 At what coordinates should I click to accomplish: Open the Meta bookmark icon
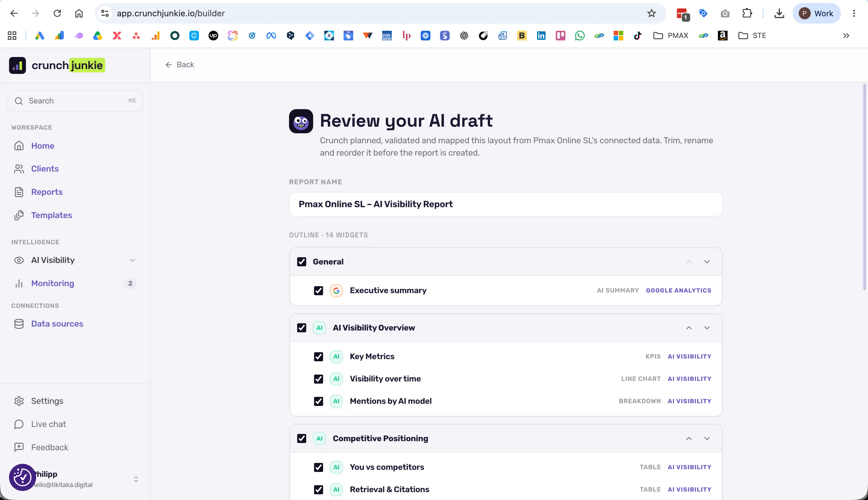click(271, 35)
